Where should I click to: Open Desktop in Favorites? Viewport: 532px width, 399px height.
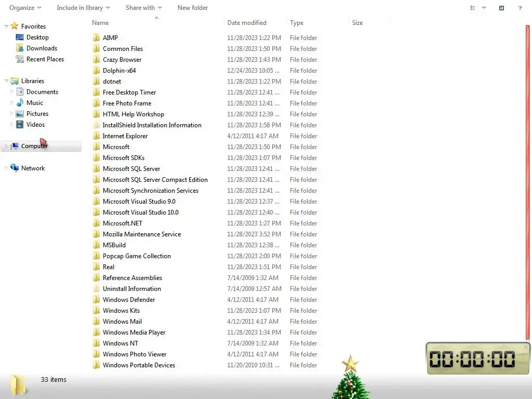coord(37,37)
